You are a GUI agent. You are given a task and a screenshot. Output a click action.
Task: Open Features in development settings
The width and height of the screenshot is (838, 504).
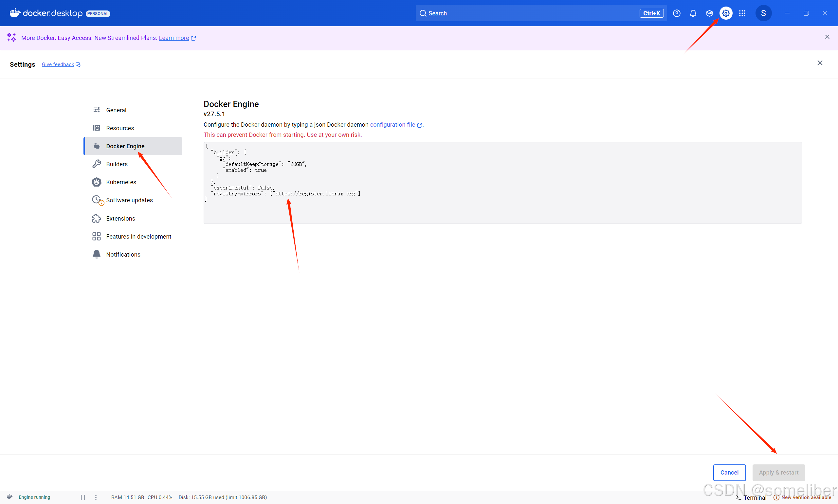pos(133,236)
